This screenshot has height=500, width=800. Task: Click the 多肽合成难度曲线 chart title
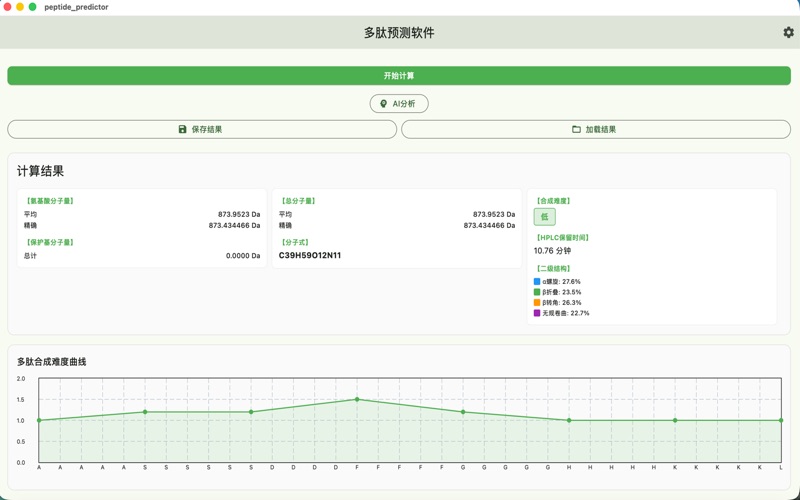click(52, 362)
